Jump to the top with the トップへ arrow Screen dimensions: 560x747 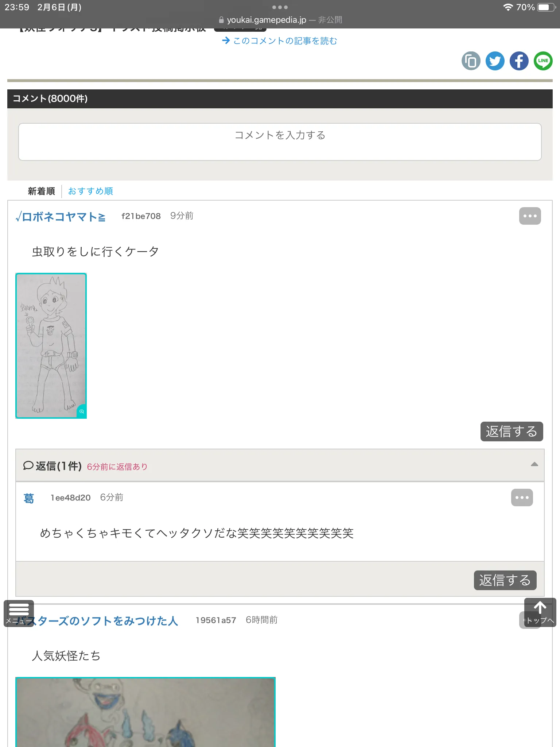coord(540,612)
